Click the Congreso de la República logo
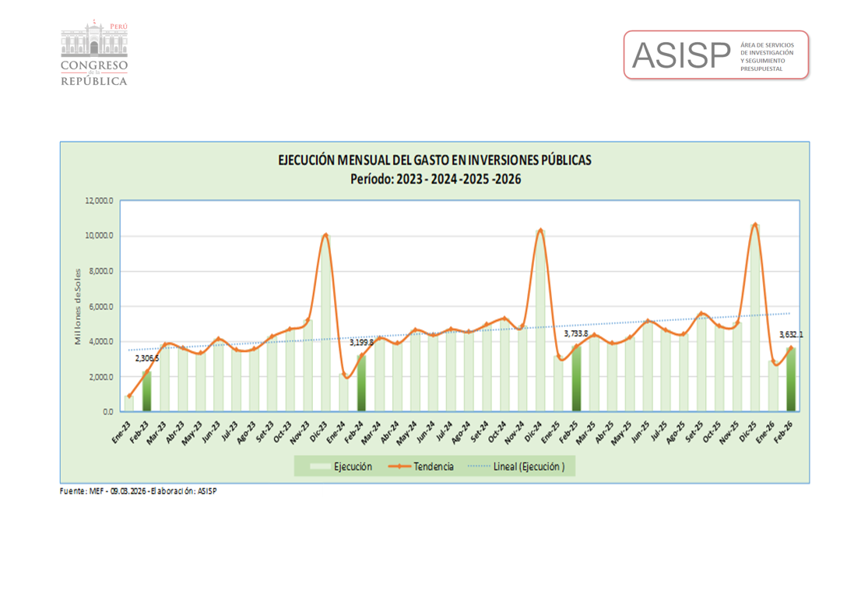 pos(94,53)
